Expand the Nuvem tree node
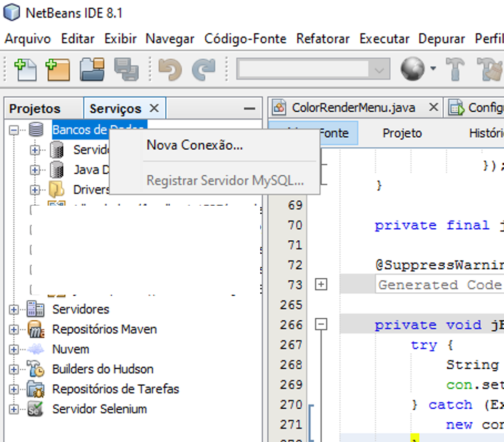 click(x=13, y=350)
